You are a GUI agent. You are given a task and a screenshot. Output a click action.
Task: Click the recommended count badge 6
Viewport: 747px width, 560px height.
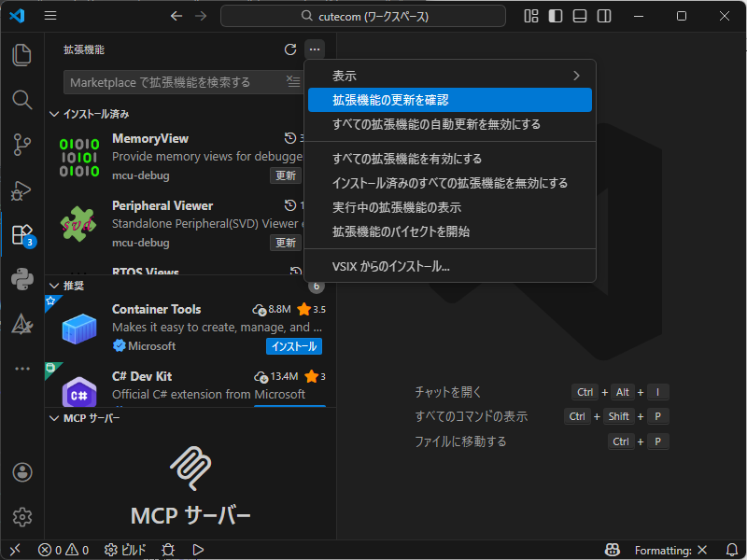tap(317, 287)
